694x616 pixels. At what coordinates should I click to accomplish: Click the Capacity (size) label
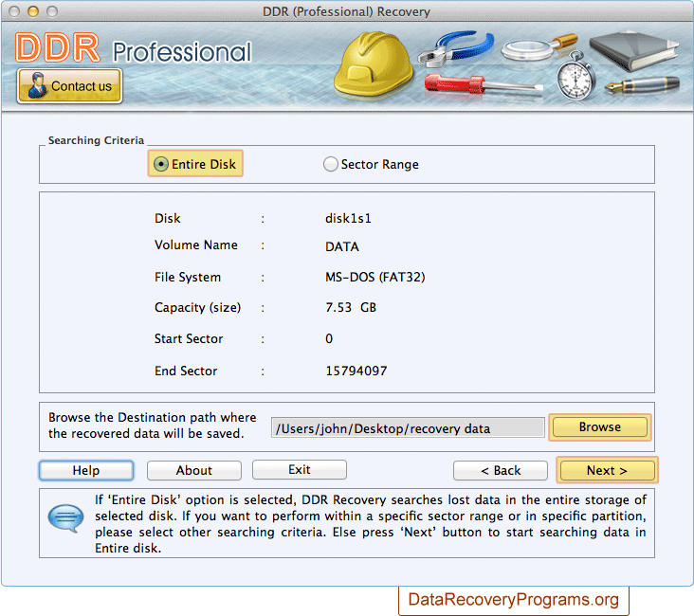click(197, 307)
